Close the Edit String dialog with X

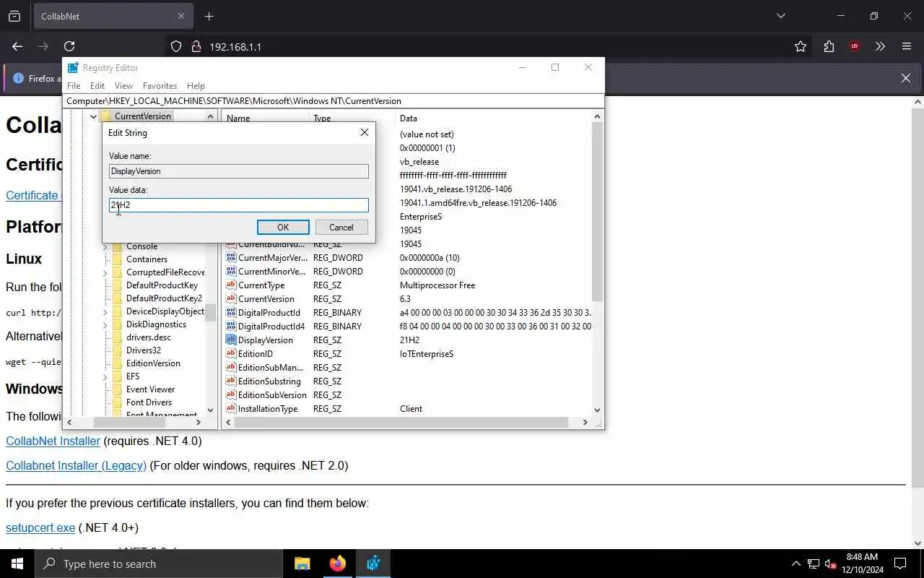[364, 132]
